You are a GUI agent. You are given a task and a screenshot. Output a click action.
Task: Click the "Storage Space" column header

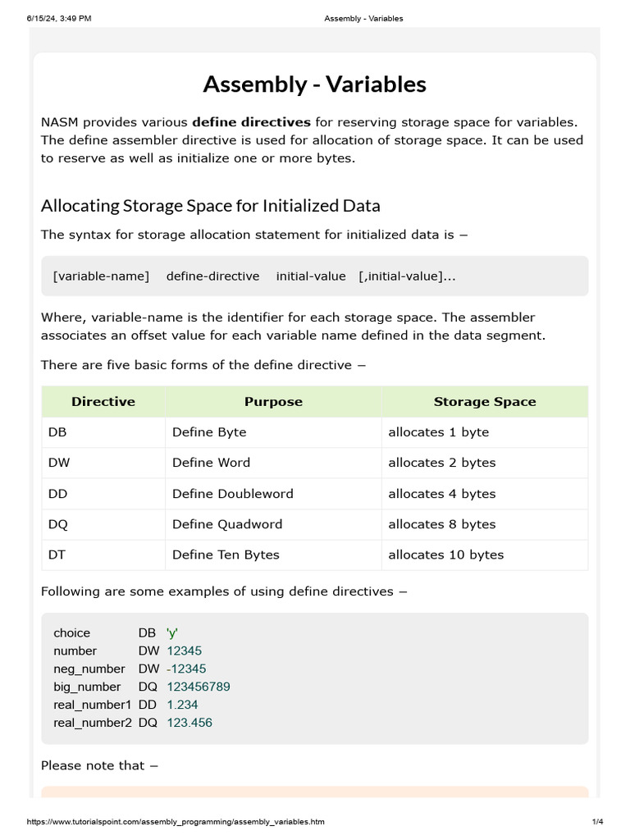click(x=484, y=402)
